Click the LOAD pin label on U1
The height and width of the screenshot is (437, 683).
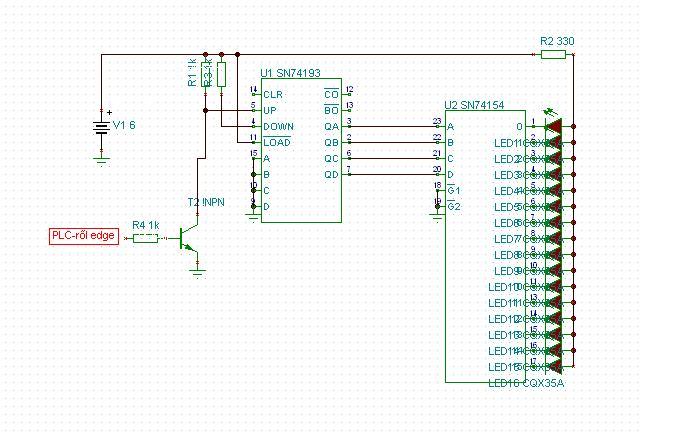pos(277,142)
